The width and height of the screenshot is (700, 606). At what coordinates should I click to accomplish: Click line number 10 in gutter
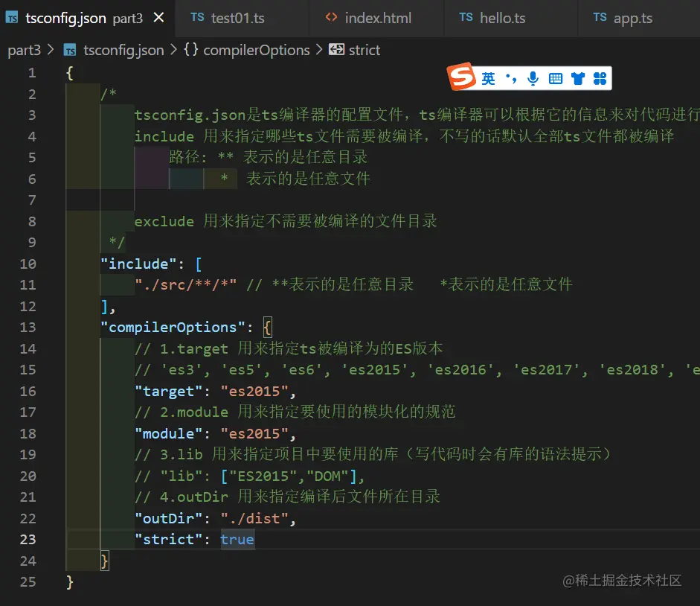(x=28, y=264)
